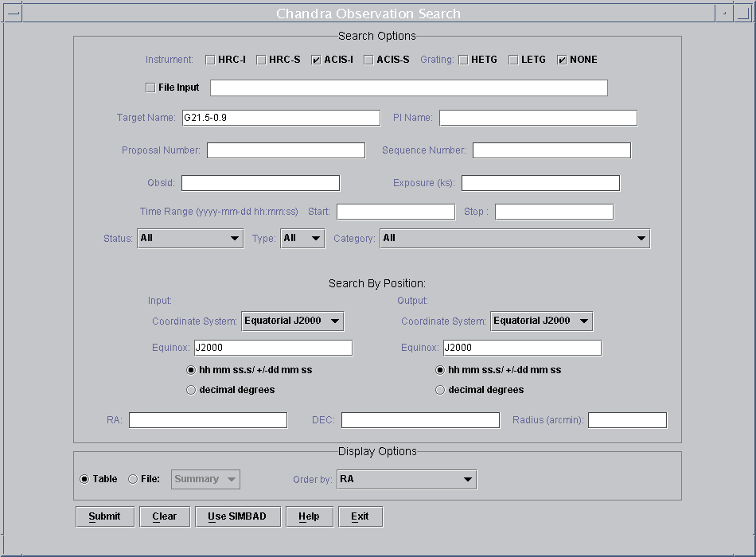
Task: Click the Radius (arcmin) field
Action: pos(627,420)
